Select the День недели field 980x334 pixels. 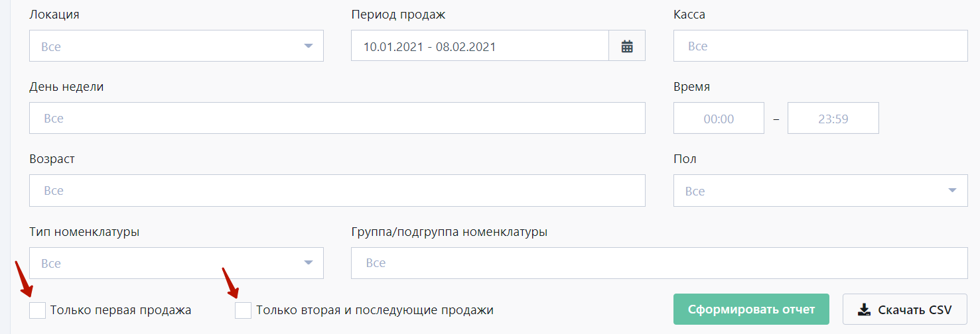point(337,118)
